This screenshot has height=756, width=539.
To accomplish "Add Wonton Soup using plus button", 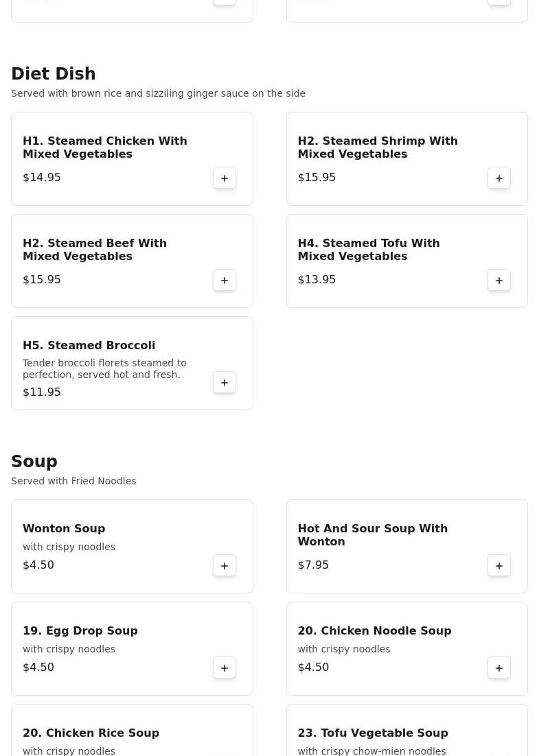I will 225,566.
